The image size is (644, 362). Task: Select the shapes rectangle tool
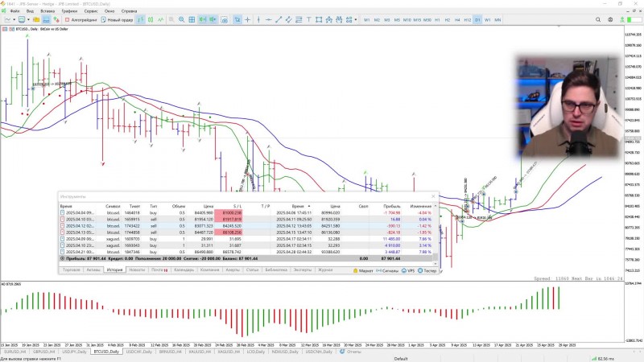[319, 19]
